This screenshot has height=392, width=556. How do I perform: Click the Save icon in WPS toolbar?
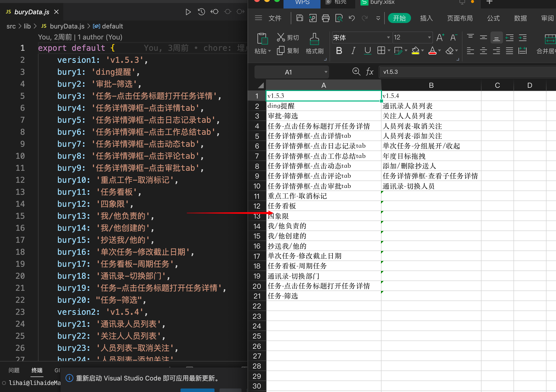click(x=299, y=18)
